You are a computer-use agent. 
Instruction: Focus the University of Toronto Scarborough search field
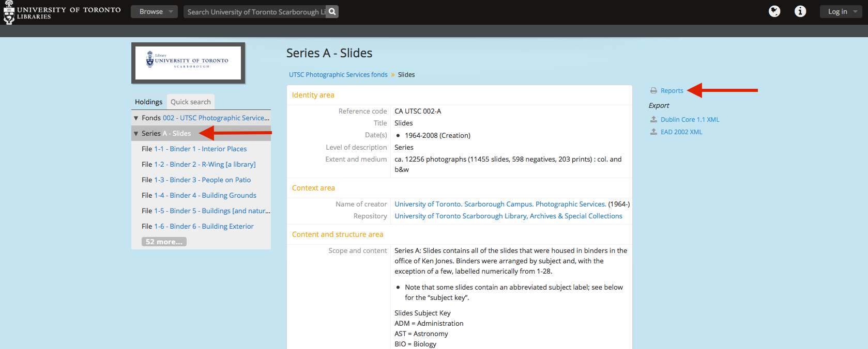point(255,11)
